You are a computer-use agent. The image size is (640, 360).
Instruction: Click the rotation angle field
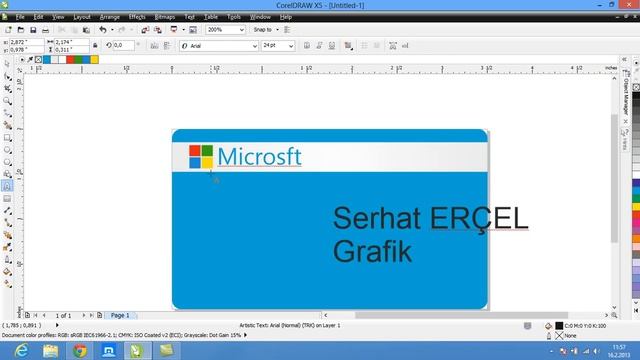(x=123, y=46)
